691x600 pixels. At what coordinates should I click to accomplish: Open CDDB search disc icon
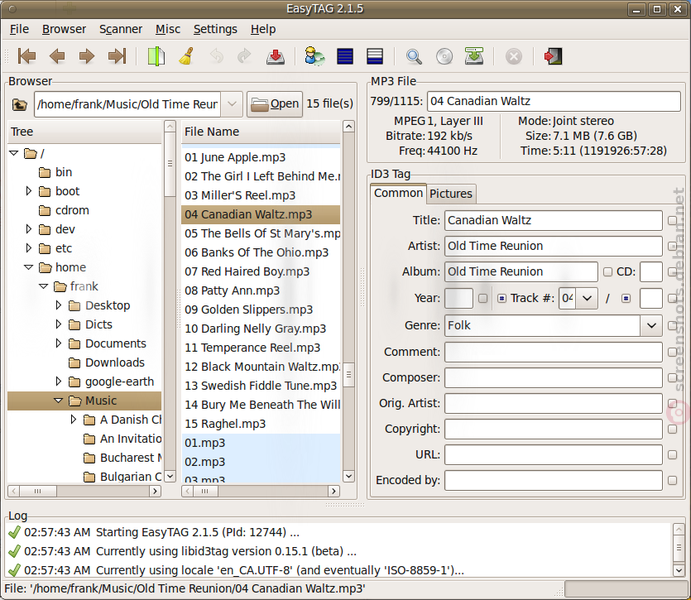(444, 56)
